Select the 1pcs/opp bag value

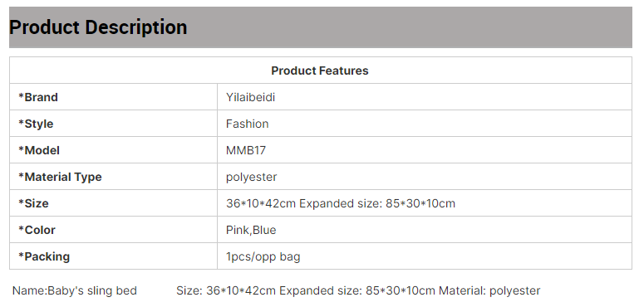tap(263, 256)
